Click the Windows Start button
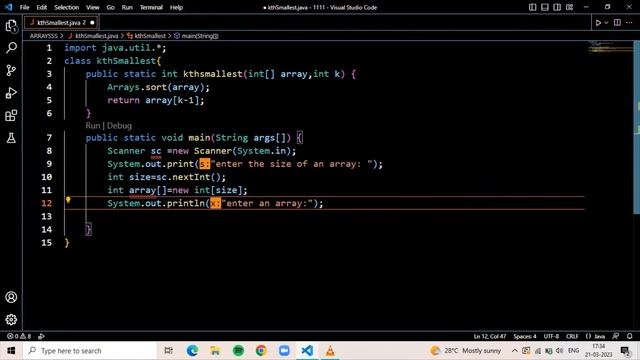 (11, 351)
